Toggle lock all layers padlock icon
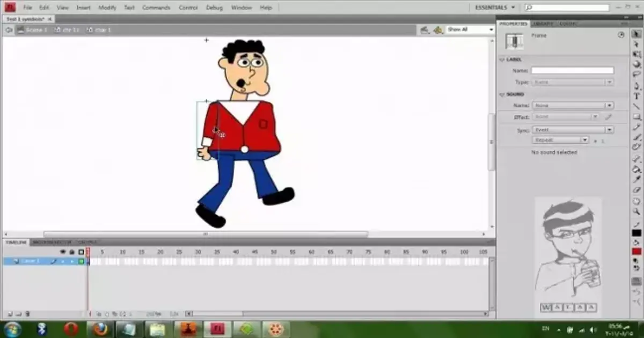 (71, 252)
